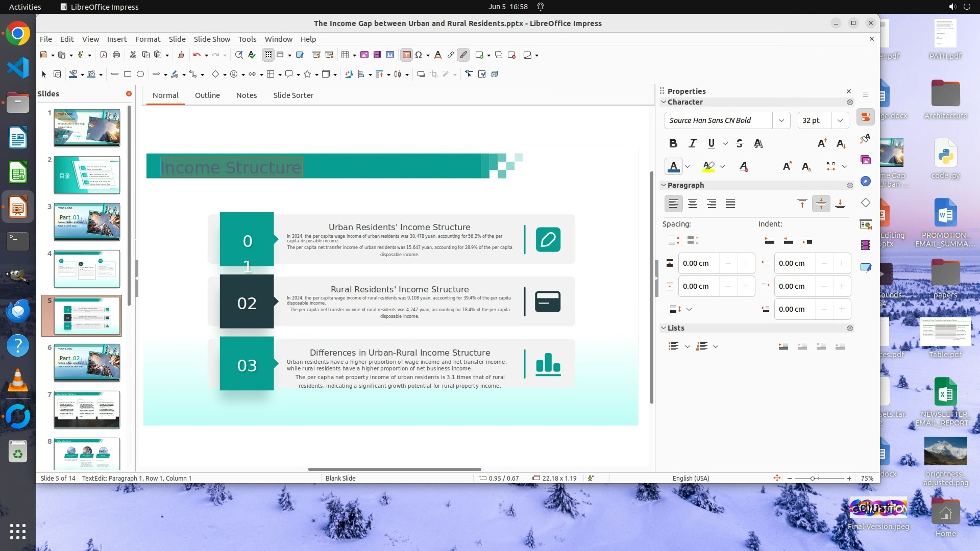Click the English (USA) language status field
Image resolution: width=980 pixels, height=551 pixels.
(x=691, y=479)
